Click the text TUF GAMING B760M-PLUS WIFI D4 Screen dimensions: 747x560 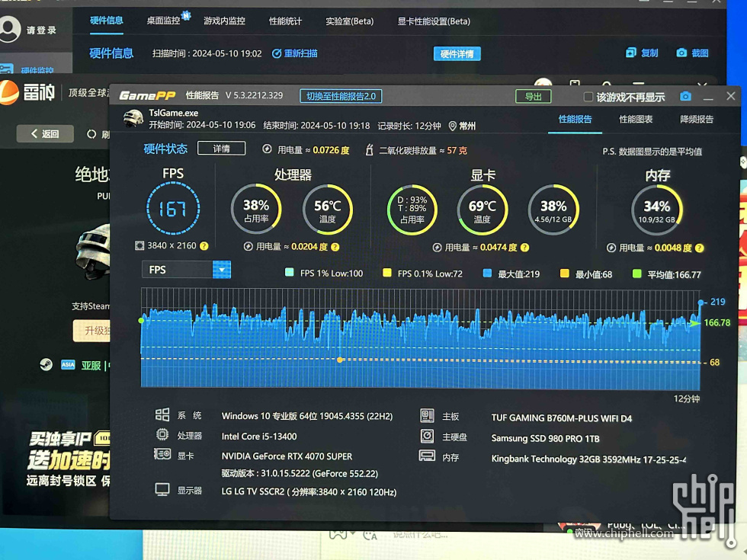click(562, 418)
